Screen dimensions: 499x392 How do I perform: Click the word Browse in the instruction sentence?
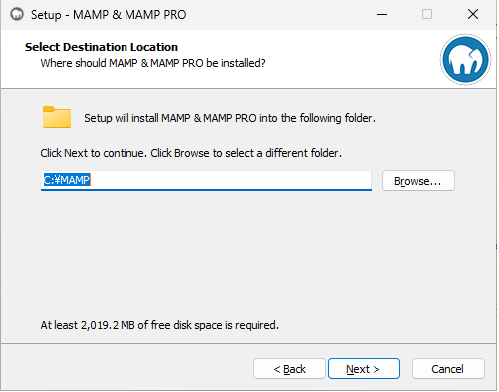click(x=192, y=153)
